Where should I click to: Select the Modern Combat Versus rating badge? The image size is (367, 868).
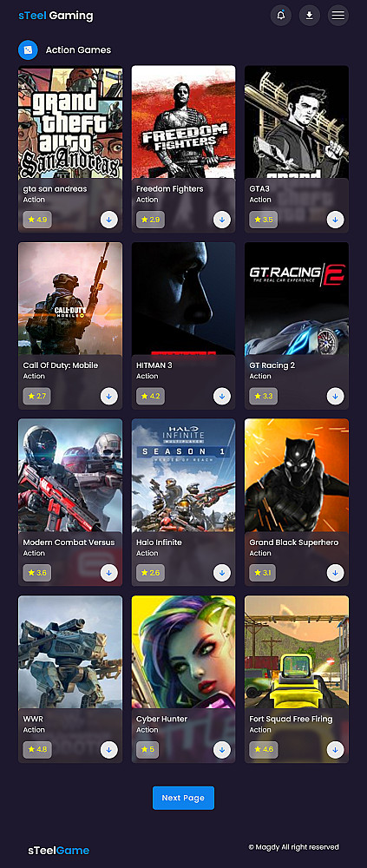37,573
